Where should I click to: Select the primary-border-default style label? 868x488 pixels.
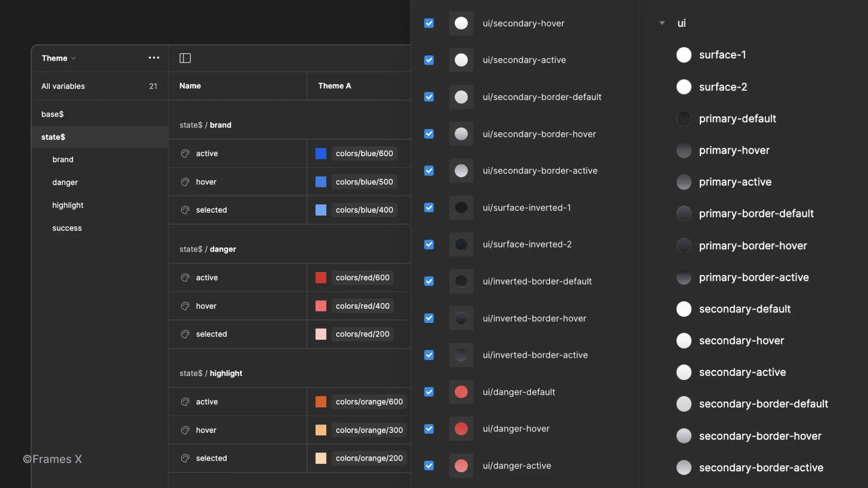coord(756,214)
